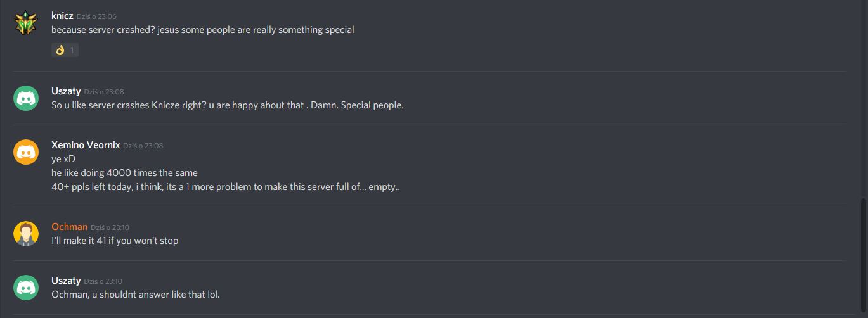868x318 pixels.
Task: Open Xemino Veornix's orange Discord avatar
Action: [x=26, y=152]
